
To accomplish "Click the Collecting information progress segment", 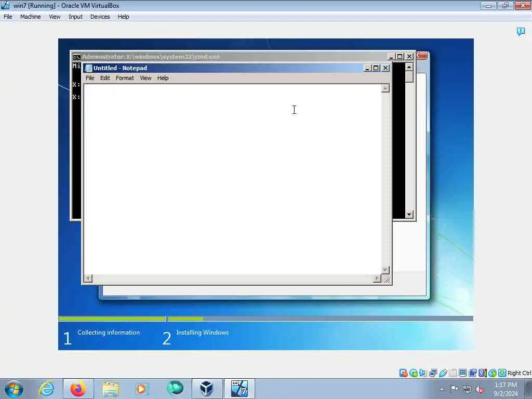I will (x=112, y=318).
